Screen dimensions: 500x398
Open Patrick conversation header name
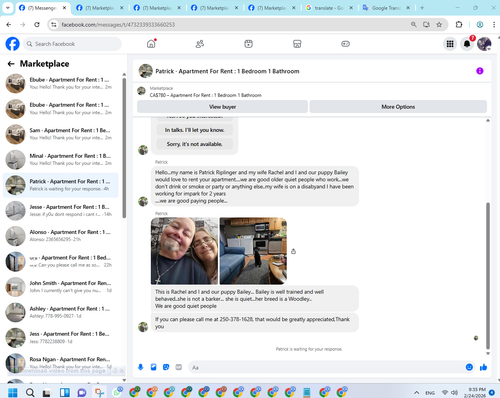pyautogui.click(x=227, y=71)
